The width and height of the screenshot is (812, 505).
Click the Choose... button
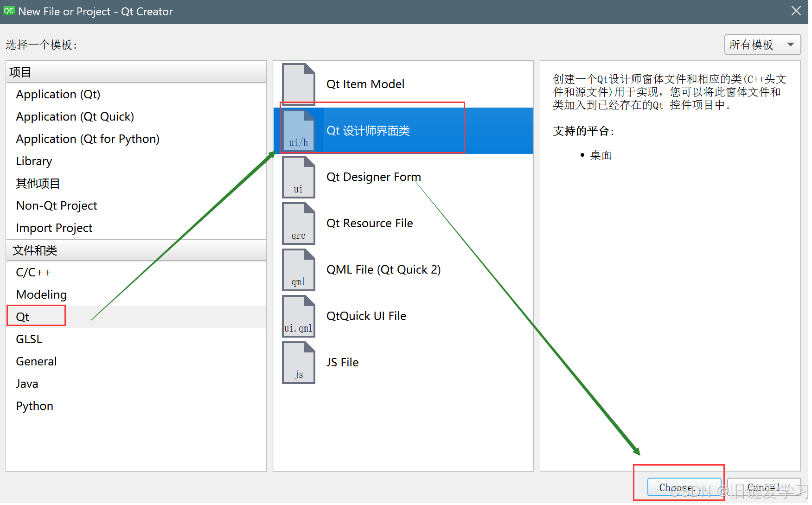point(684,487)
